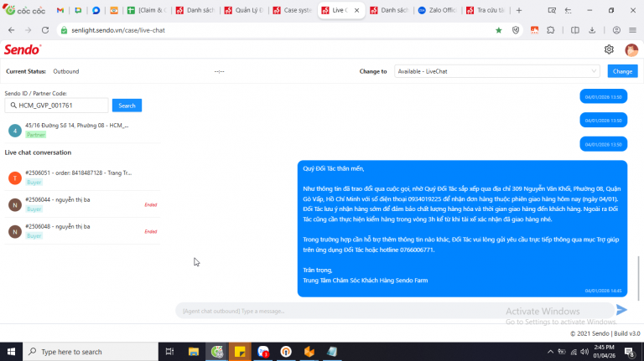Open the Sendo settings gear icon

coord(609,49)
